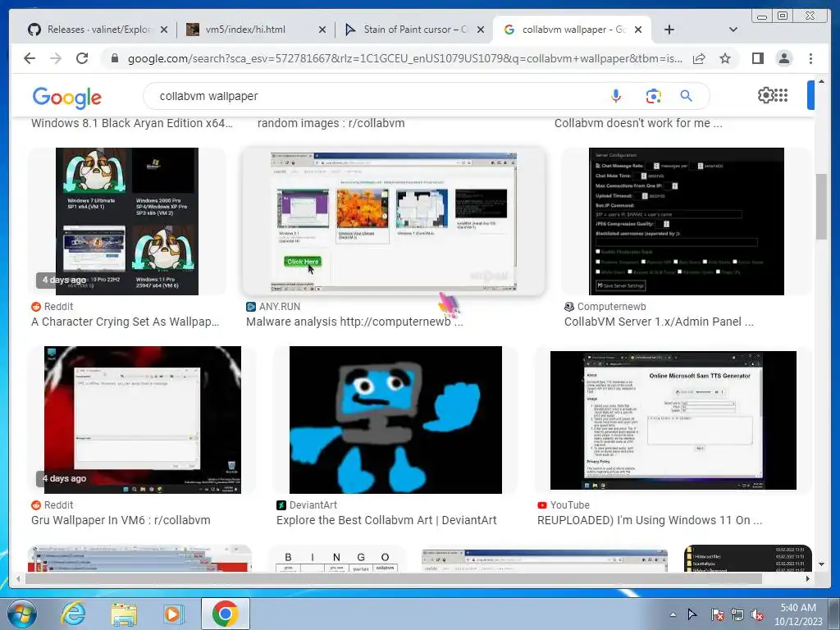Close the vm5/index/hi.html tab
The image size is (840, 630).
(x=322, y=30)
